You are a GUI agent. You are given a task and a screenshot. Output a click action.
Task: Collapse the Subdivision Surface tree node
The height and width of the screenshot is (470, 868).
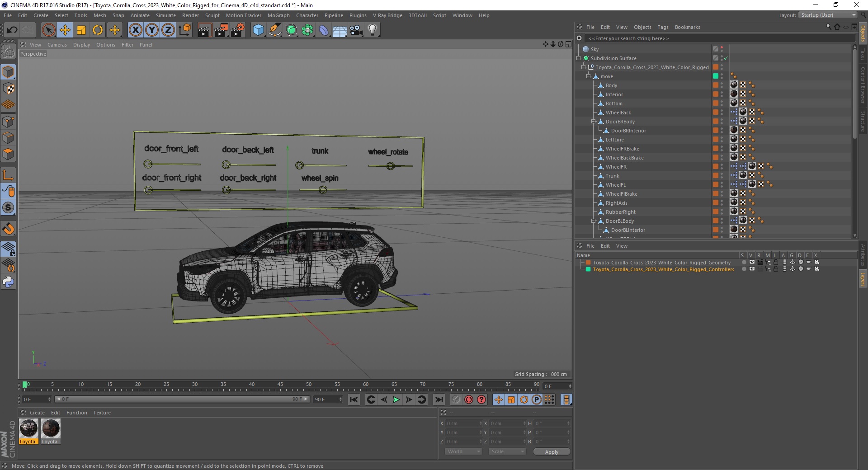tap(578, 58)
